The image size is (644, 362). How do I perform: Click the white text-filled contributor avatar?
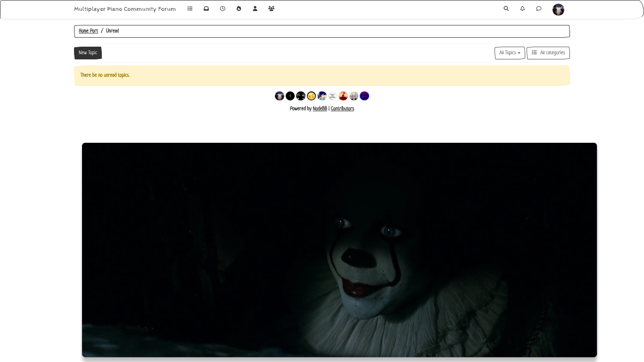(332, 96)
